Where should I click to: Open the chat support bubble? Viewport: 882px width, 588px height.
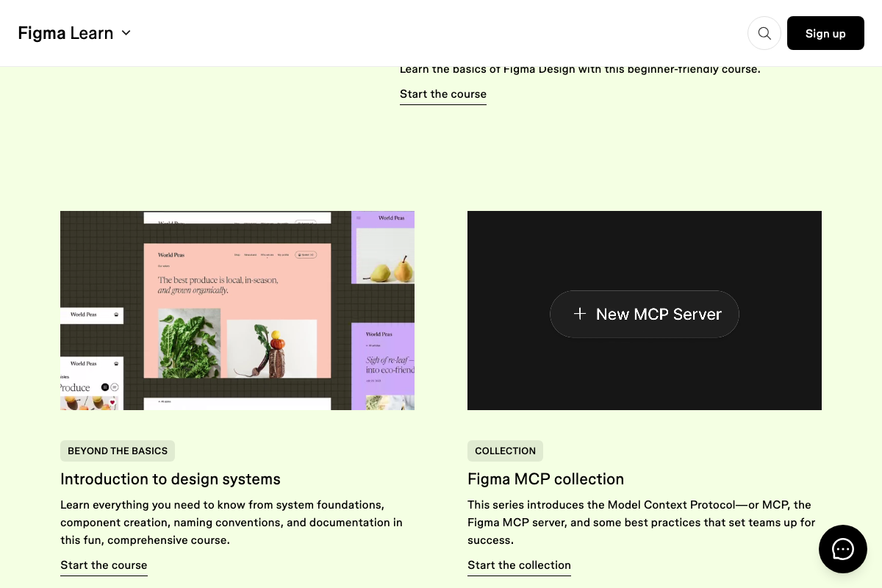coord(843,549)
